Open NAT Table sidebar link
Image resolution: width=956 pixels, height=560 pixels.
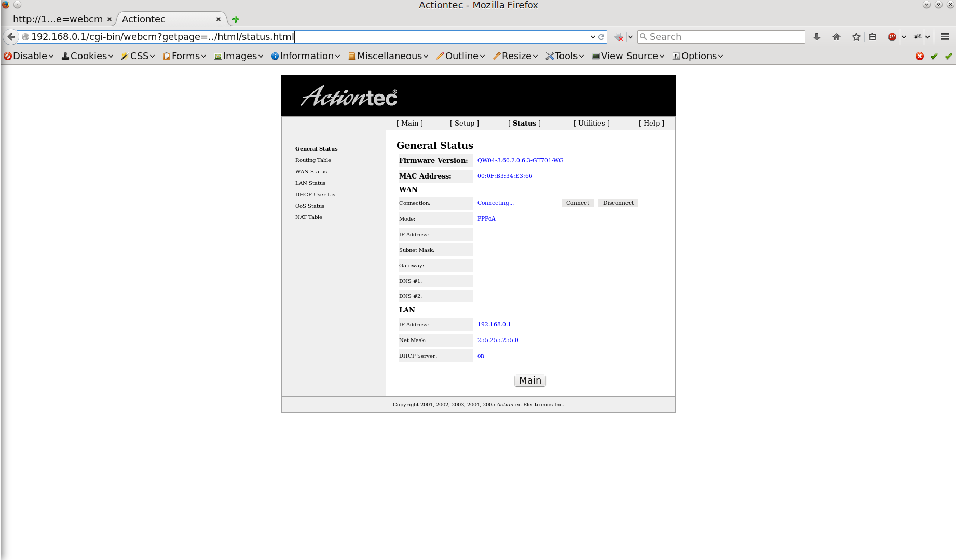tap(309, 217)
